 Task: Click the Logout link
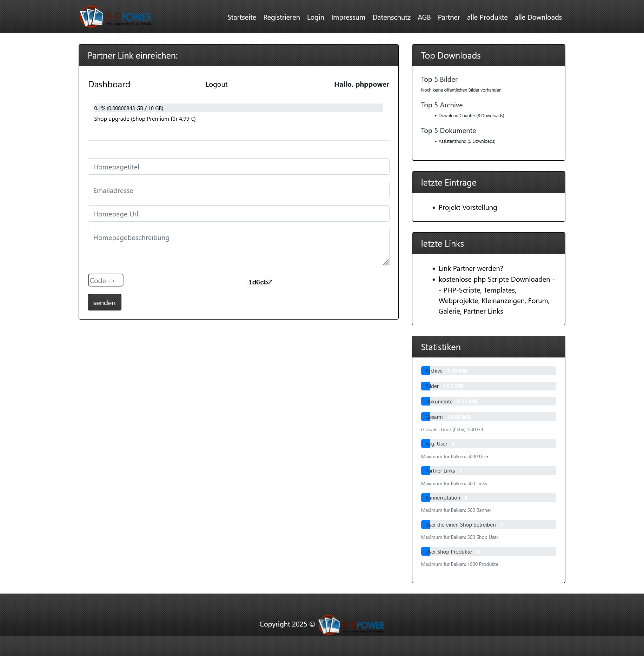[x=216, y=84]
